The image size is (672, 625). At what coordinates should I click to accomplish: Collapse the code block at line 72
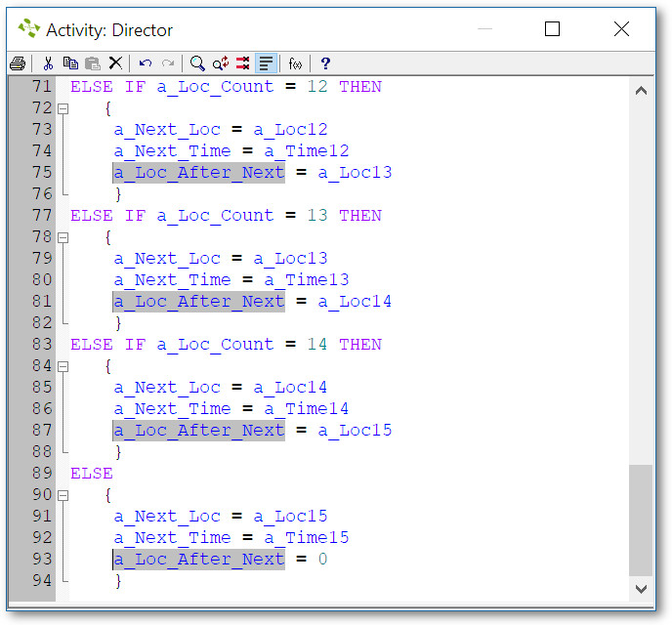[x=63, y=108]
